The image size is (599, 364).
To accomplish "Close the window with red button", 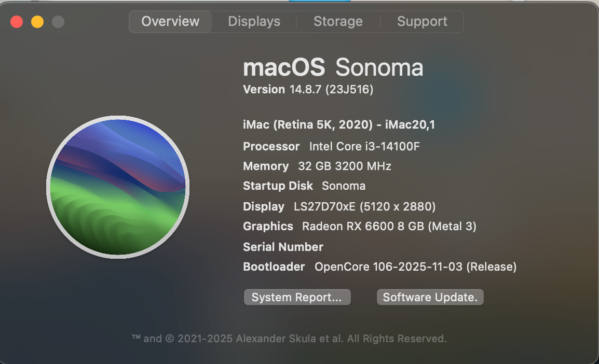I will [x=17, y=22].
